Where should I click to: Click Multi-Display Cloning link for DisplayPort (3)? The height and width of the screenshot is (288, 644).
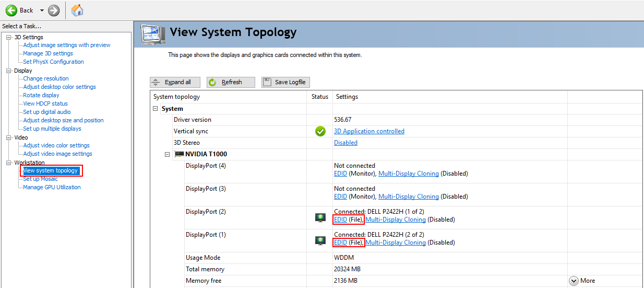click(x=409, y=197)
